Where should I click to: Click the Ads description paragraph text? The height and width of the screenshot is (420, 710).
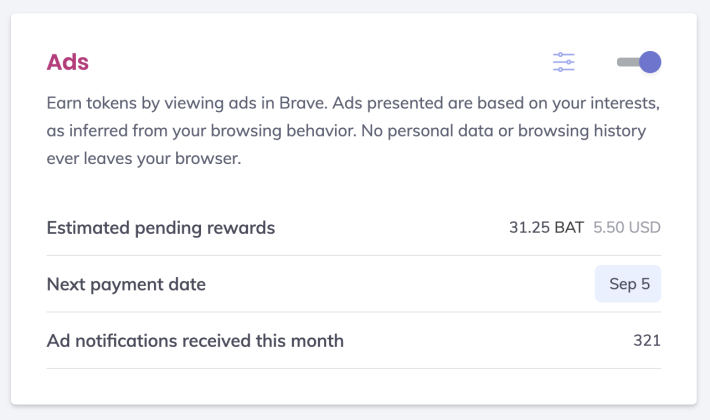(354, 131)
